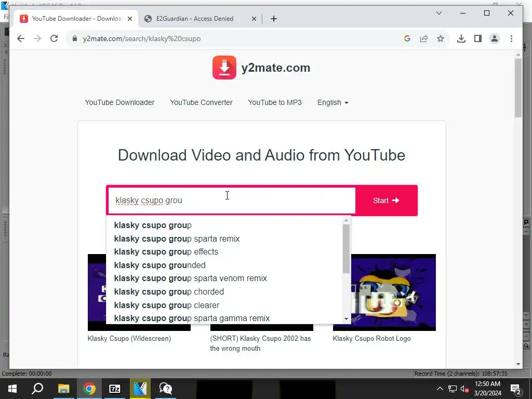Click the suggestion list scroll-down arrow
The width and height of the screenshot is (532, 399).
click(x=346, y=318)
